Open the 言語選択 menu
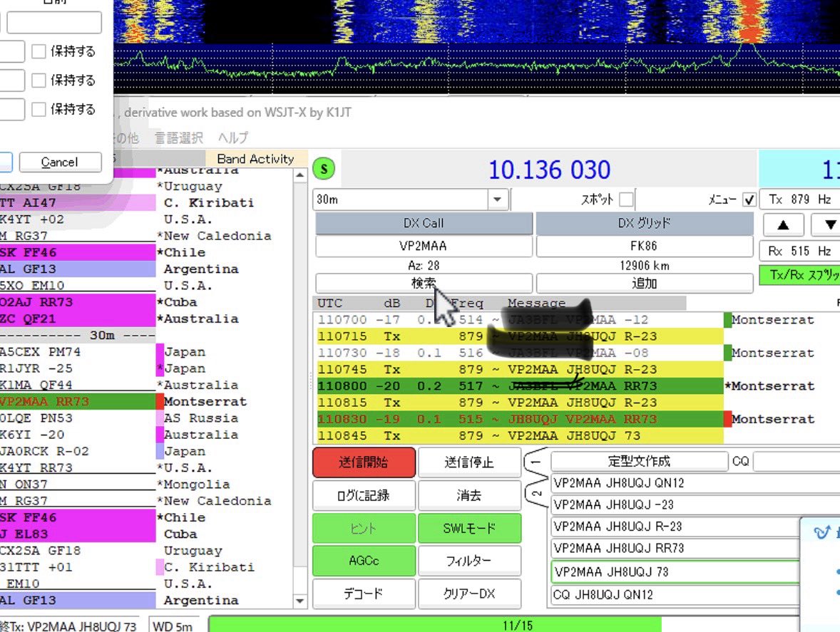 coord(179,138)
